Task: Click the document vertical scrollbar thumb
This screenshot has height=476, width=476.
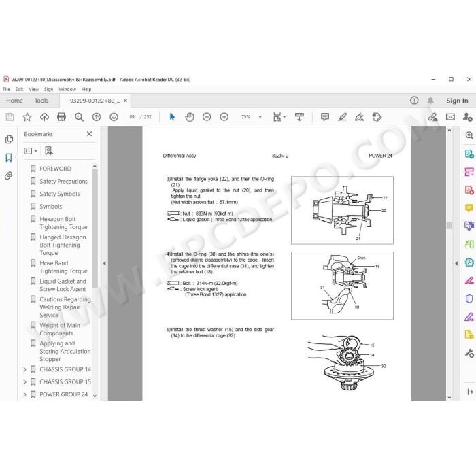Action: click(x=449, y=226)
